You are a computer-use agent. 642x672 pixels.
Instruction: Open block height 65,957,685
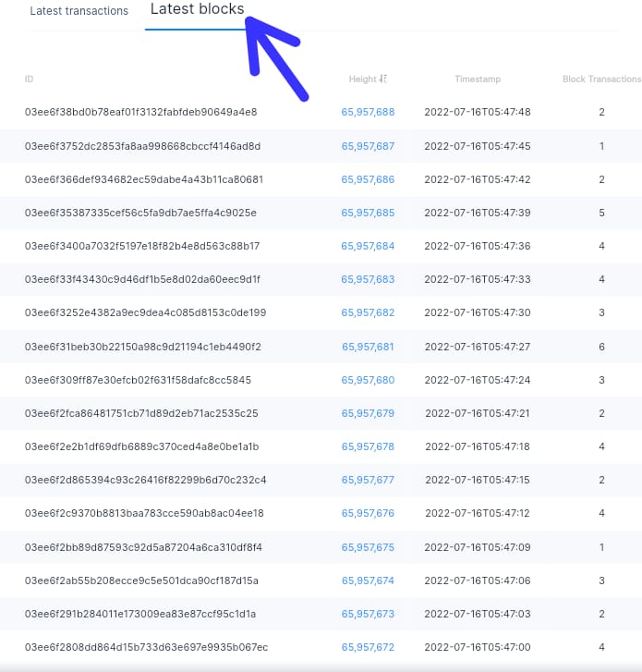(368, 213)
